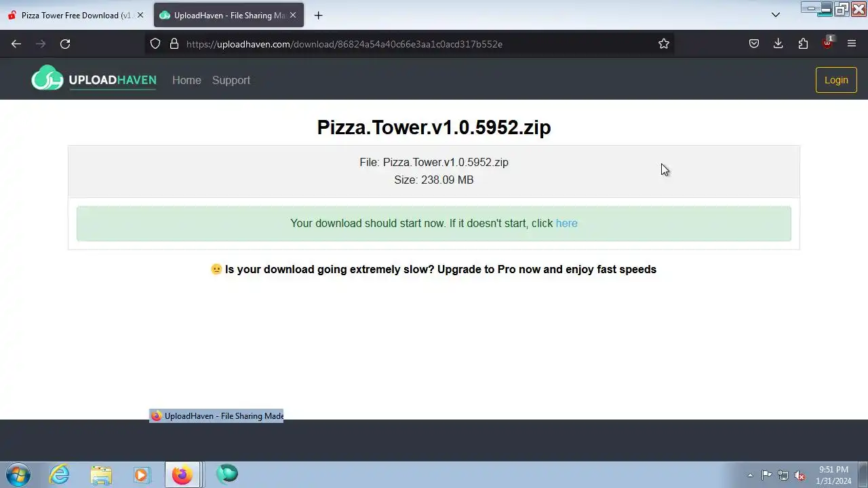The image size is (868, 488).
Task: Open Windows Explorer folder on taskbar
Action: coord(101,474)
